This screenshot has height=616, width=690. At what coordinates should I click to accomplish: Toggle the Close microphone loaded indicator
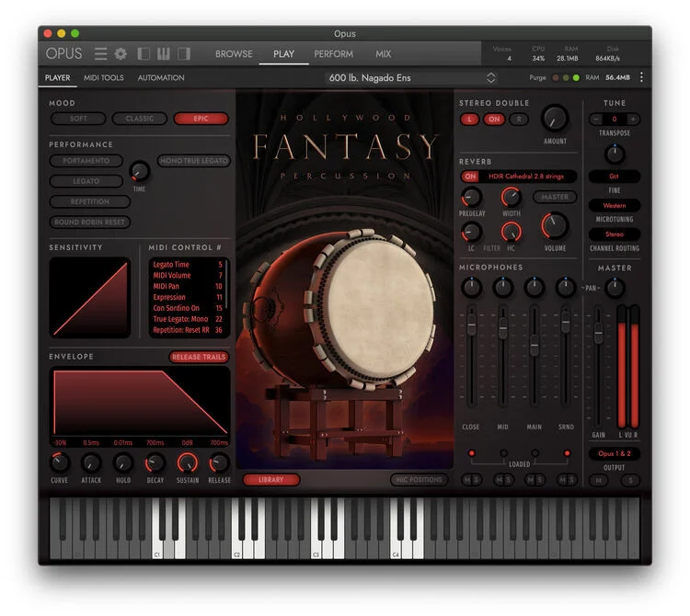point(471,453)
